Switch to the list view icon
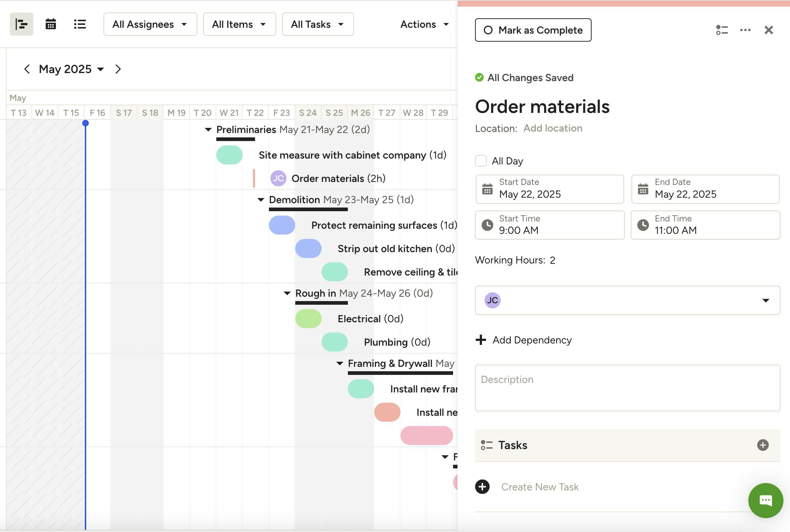This screenshot has height=532, width=790. pyautogui.click(x=80, y=24)
